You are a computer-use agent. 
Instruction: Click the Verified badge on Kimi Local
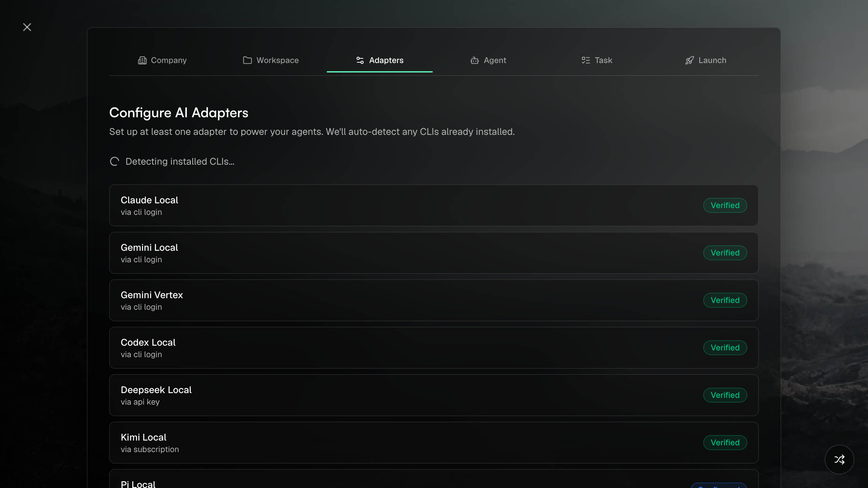click(725, 443)
